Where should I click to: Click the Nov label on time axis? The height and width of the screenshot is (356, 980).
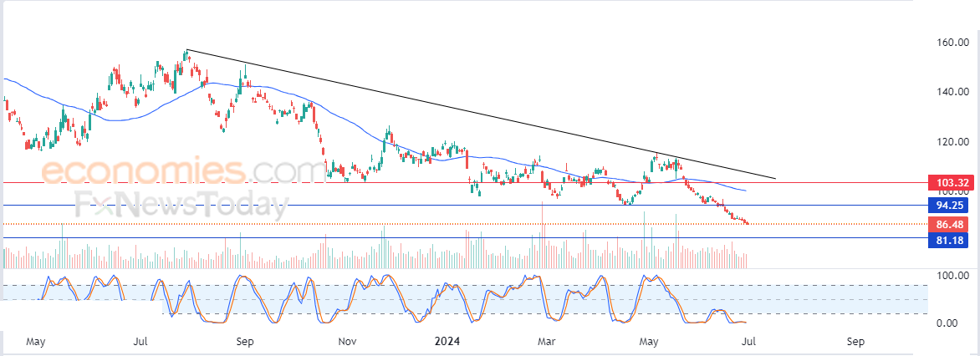coord(348,342)
